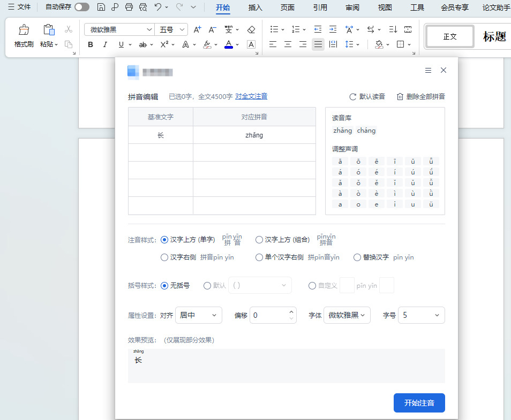Click the font color A swatch

[229, 44]
